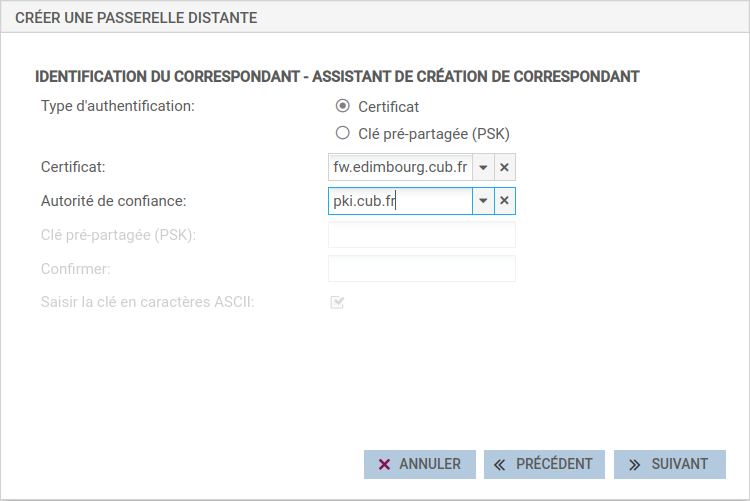
Task: Click the double right chevron Suivant icon
Action: point(633,464)
